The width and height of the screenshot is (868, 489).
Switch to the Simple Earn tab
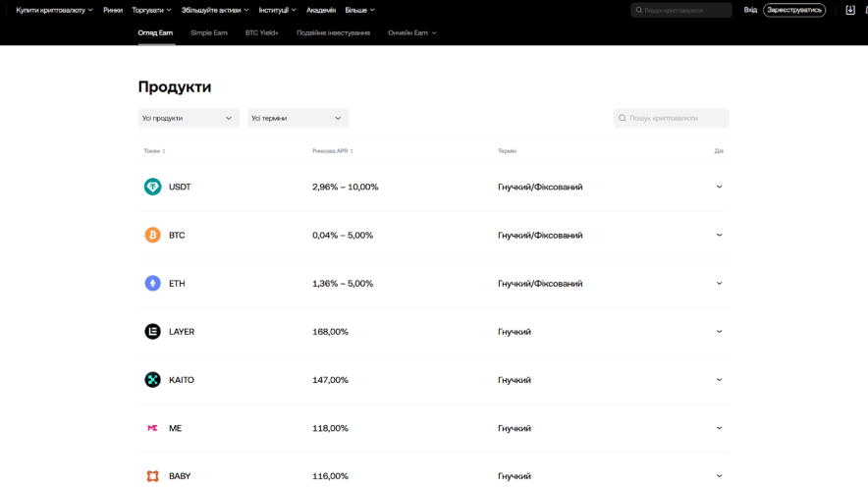click(x=209, y=32)
